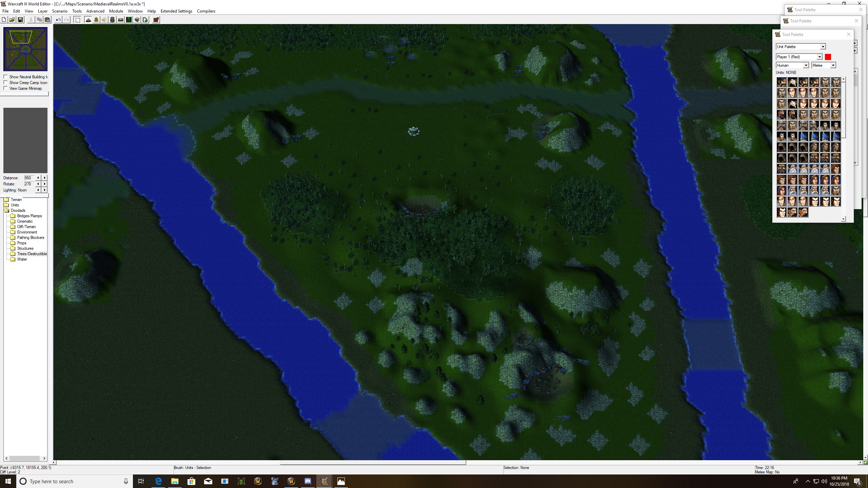Click the Task View taskbar icon
This screenshot has height=488, width=868.
pos(141,481)
